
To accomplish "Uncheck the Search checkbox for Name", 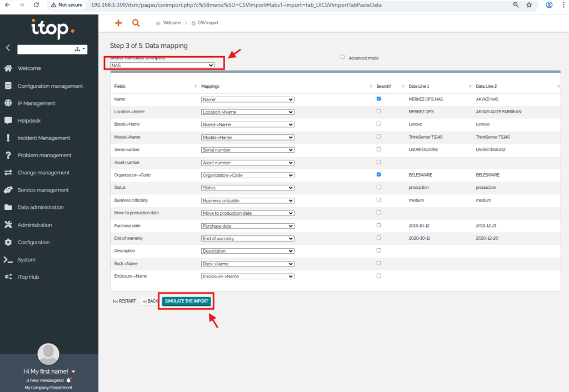I will point(378,99).
